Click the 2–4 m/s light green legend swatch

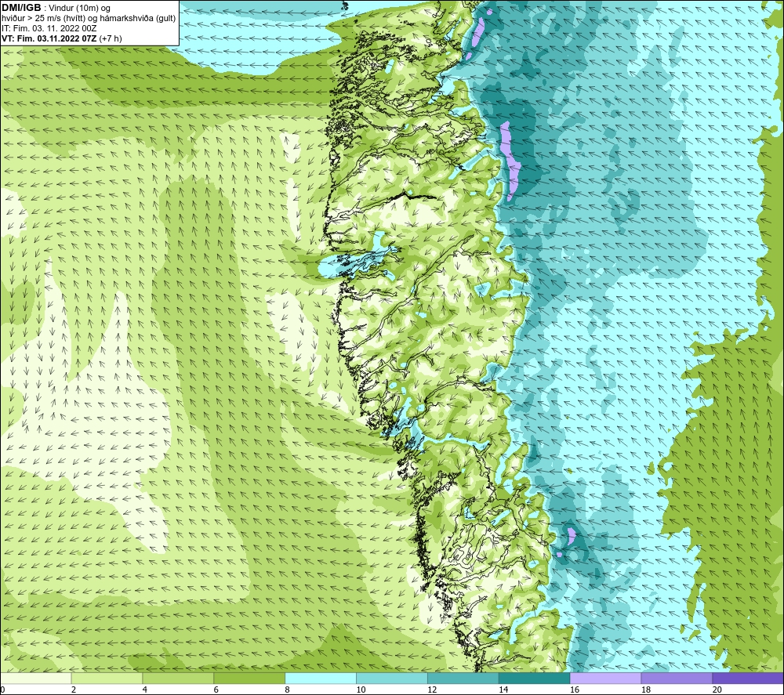click(107, 678)
